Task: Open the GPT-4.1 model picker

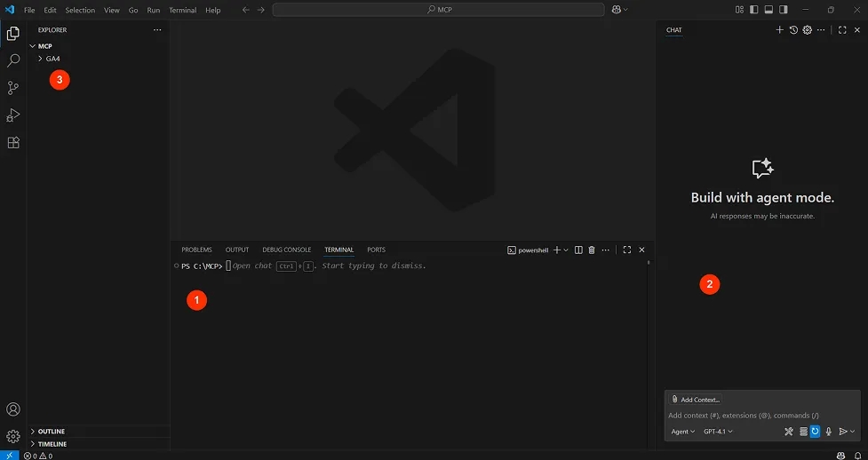Action: pos(718,432)
